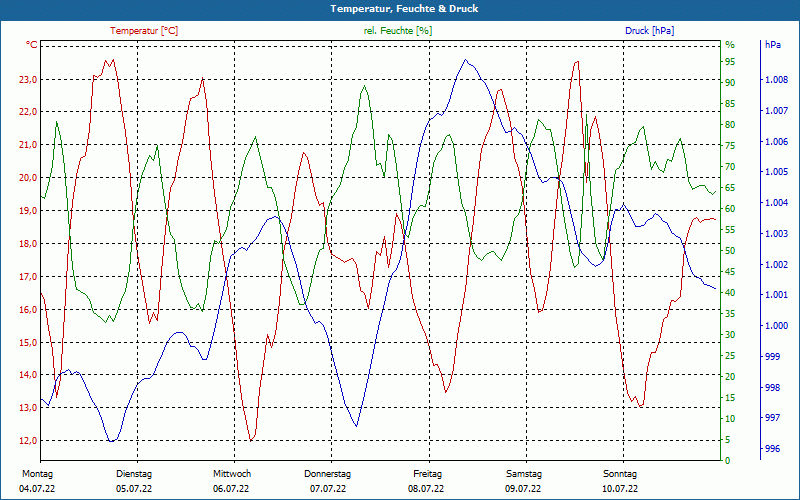Click the 1.000 pressure axis value
This screenshot has width=800, height=500.
point(777,326)
